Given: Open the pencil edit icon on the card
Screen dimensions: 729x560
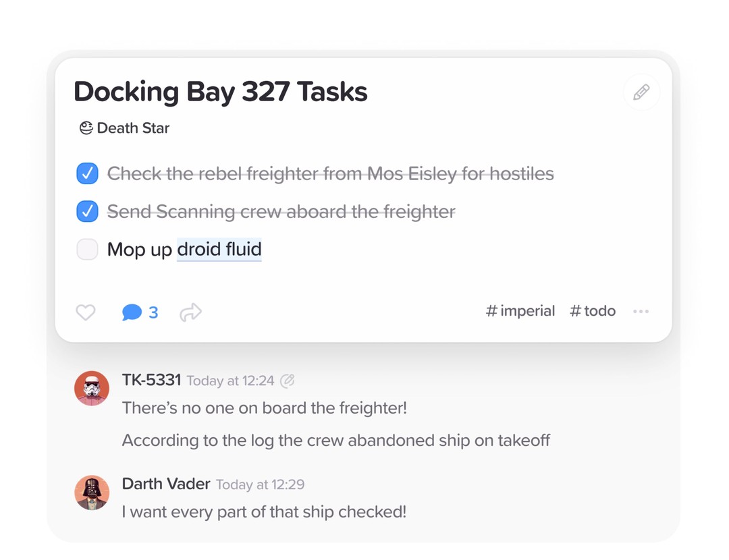Looking at the screenshot, I should [640, 92].
